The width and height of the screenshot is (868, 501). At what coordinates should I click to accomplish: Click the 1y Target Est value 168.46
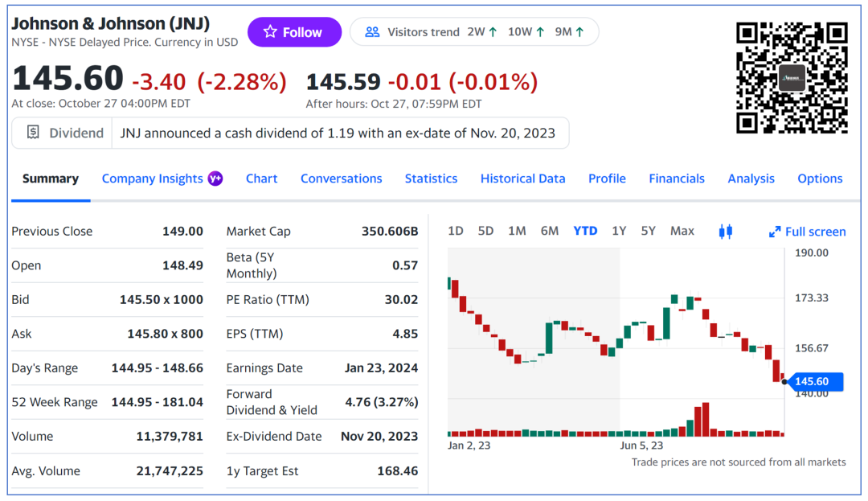[x=398, y=471]
